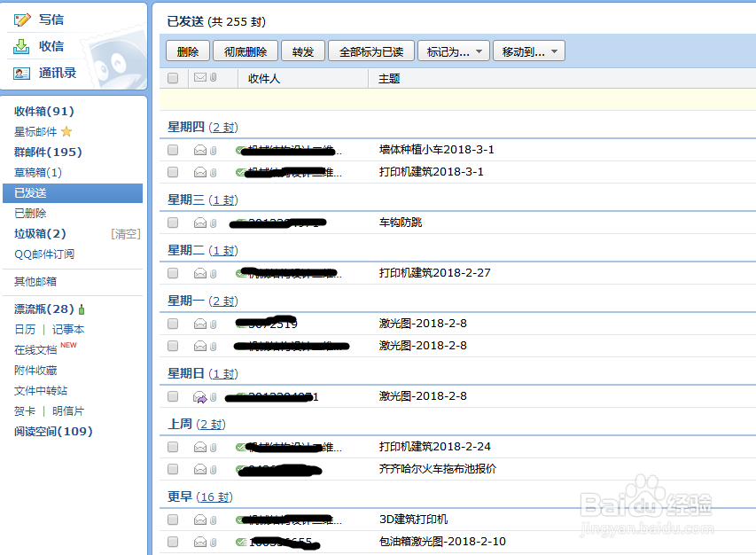Open the 垃圾箱(2) folder
Screen dimensions: 756x555
tap(40, 234)
